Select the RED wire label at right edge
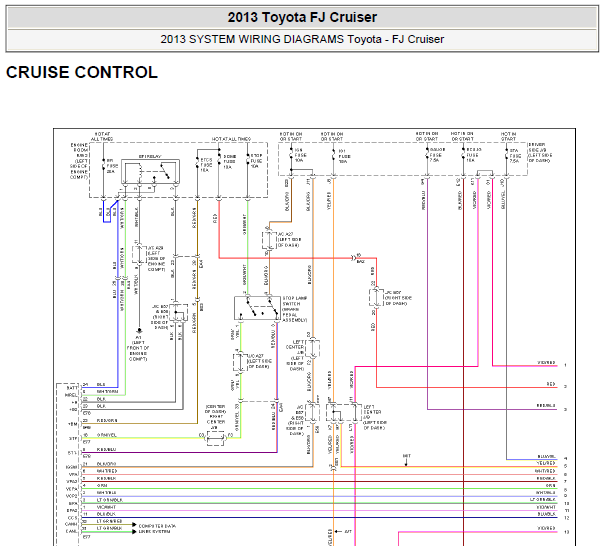Viewport: 605px width, 546px height. [551, 384]
